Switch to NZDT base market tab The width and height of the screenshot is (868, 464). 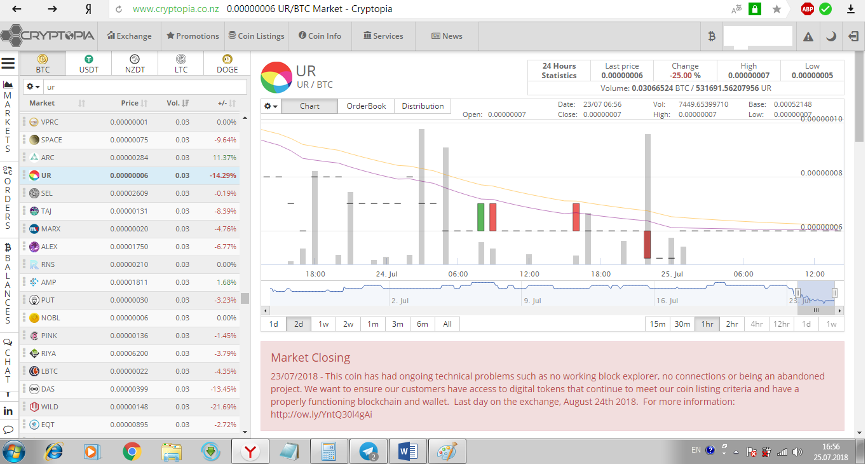[x=135, y=64]
